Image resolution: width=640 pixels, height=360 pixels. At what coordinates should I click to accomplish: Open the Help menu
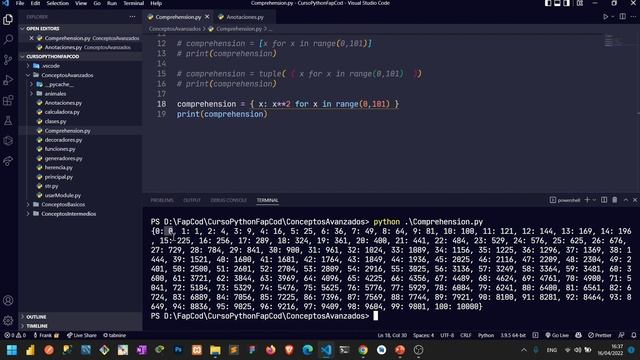coord(156,3)
